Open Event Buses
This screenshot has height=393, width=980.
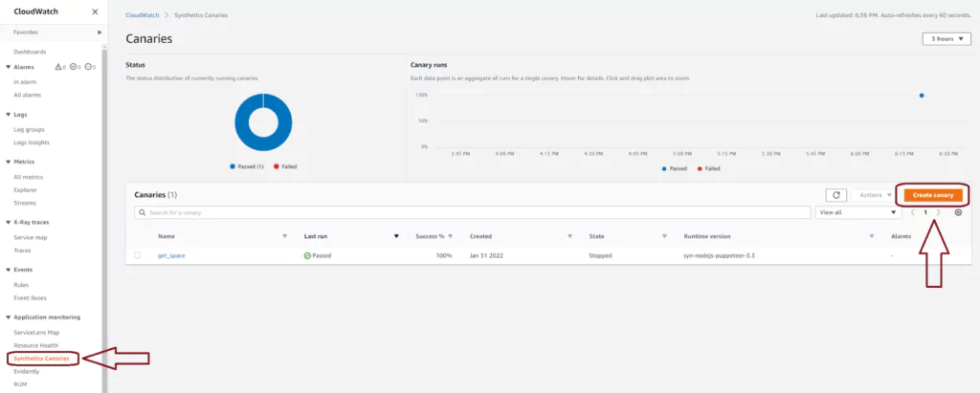point(30,298)
